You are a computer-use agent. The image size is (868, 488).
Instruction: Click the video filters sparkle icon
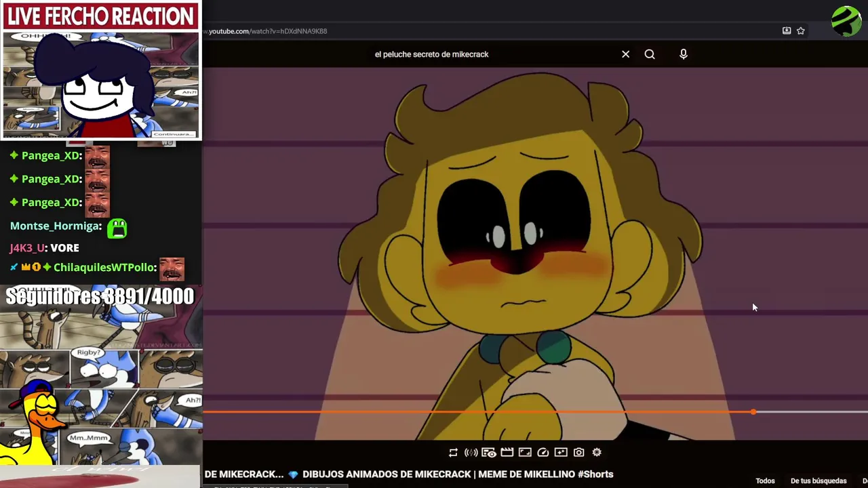pyautogui.click(x=561, y=452)
